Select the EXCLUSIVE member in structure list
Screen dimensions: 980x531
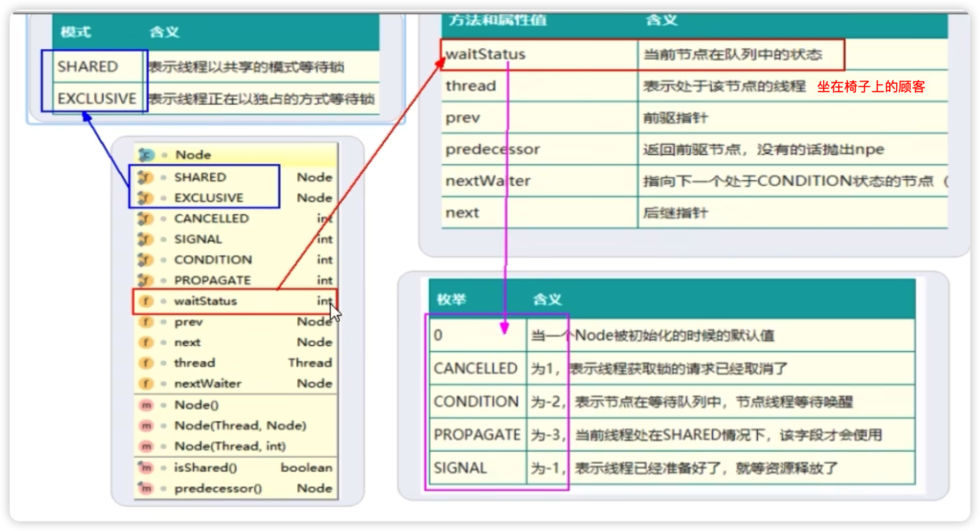(236, 198)
